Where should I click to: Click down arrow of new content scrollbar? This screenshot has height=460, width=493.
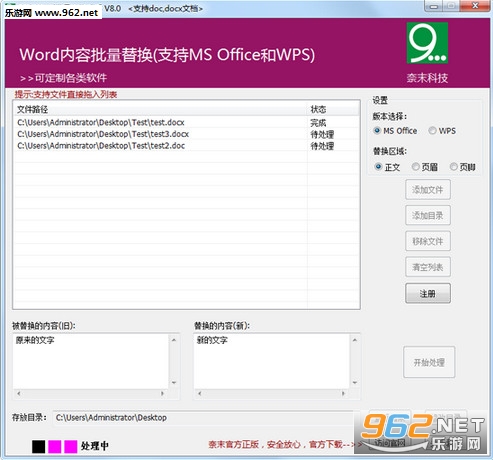[x=355, y=382]
